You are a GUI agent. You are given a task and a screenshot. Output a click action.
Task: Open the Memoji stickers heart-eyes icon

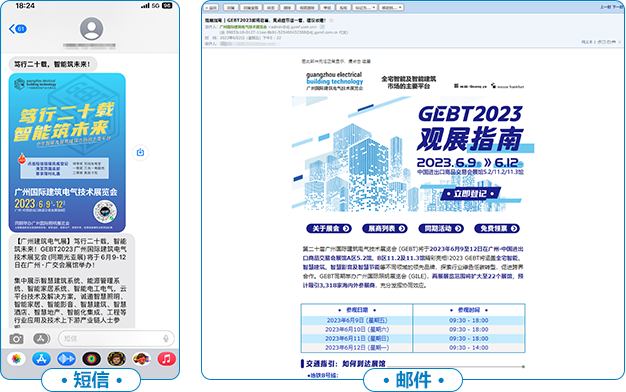(x=141, y=359)
